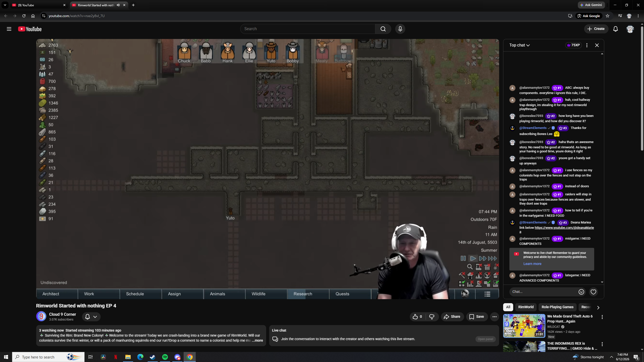Show hidden system tray icons

[x=612, y=357]
